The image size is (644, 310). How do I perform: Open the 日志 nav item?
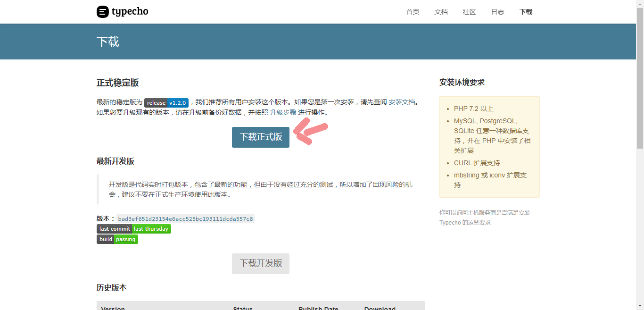(497, 12)
